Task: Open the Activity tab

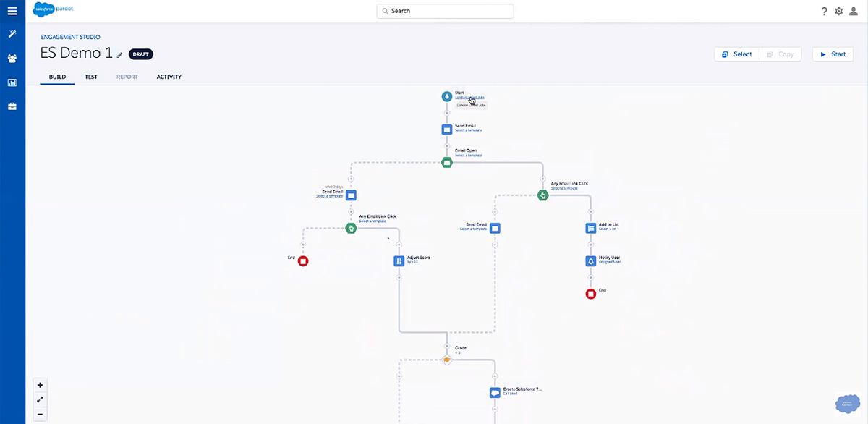Action: tap(169, 77)
